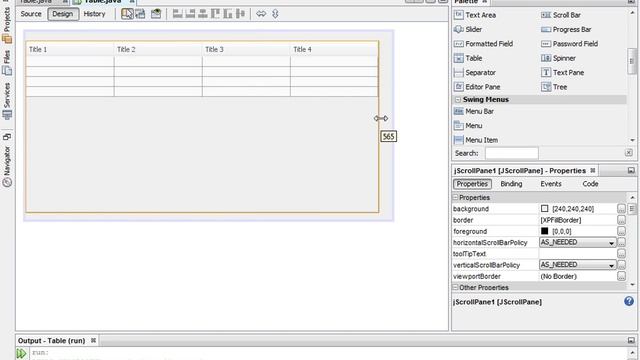This screenshot has height=360, width=640.
Task: Select Text Area in palette
Action: click(475, 15)
